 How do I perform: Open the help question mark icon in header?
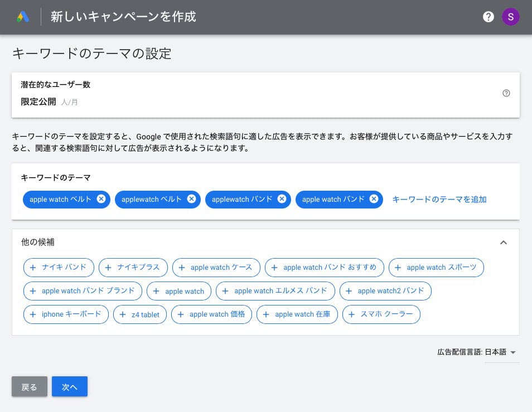pyautogui.click(x=488, y=17)
